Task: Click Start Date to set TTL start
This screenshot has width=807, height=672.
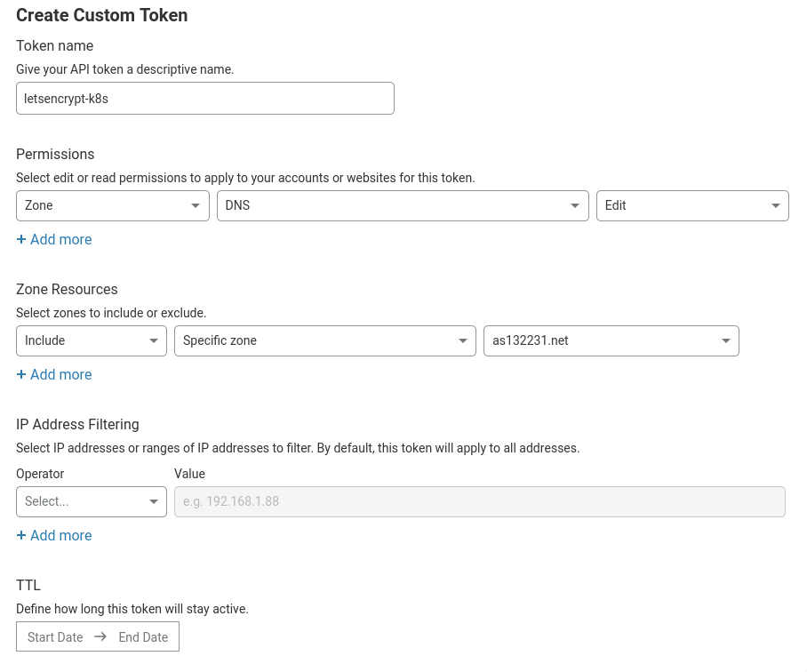Action: pyautogui.click(x=55, y=636)
